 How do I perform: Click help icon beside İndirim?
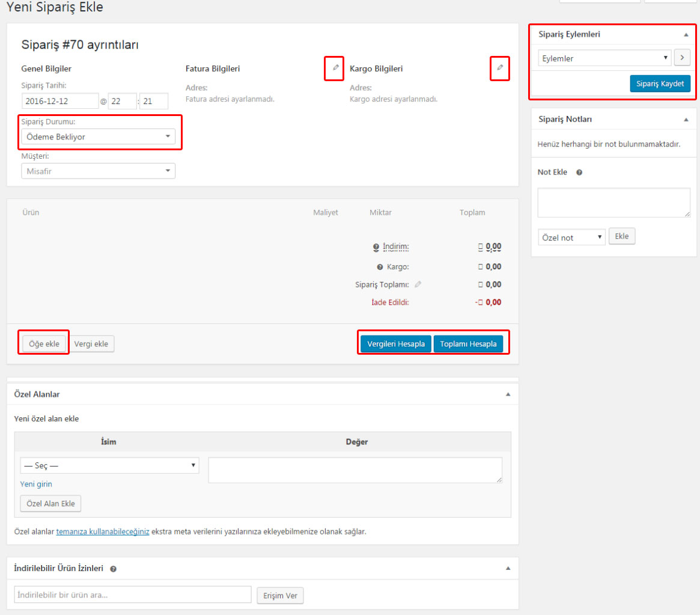tap(376, 247)
